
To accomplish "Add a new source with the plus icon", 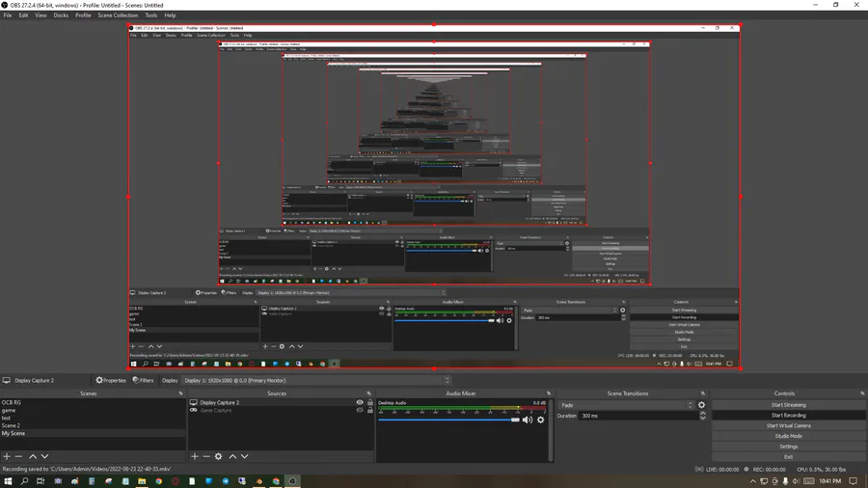I will [x=194, y=456].
